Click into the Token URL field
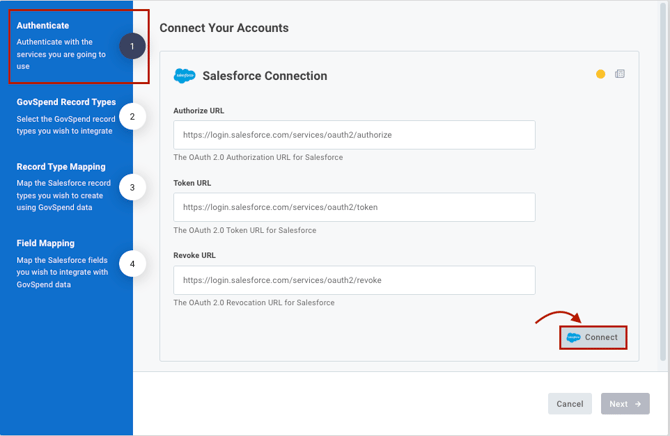Image resolution: width=670 pixels, height=436 pixels. point(354,207)
